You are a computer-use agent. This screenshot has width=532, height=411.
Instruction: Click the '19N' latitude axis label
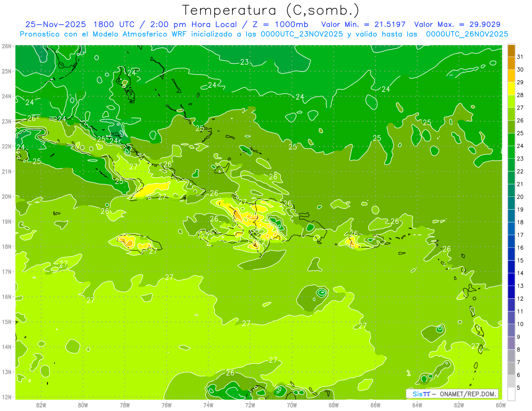pos(7,221)
